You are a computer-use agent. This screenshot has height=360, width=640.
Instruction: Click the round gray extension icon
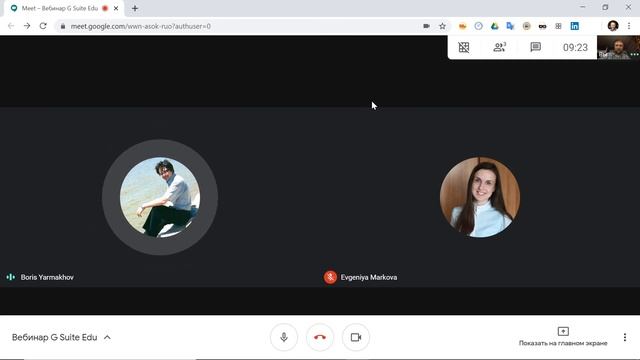[x=527, y=26]
